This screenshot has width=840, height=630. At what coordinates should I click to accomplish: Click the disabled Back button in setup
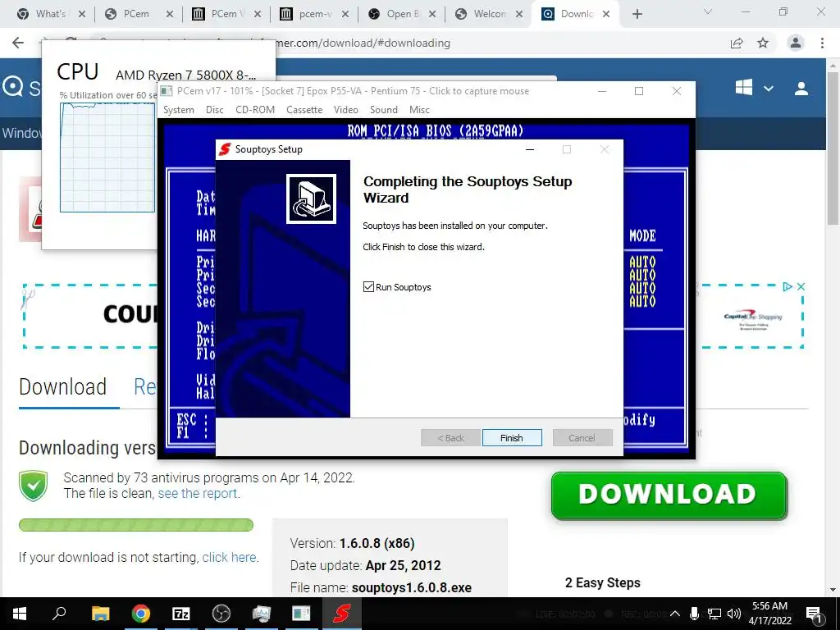click(x=450, y=438)
